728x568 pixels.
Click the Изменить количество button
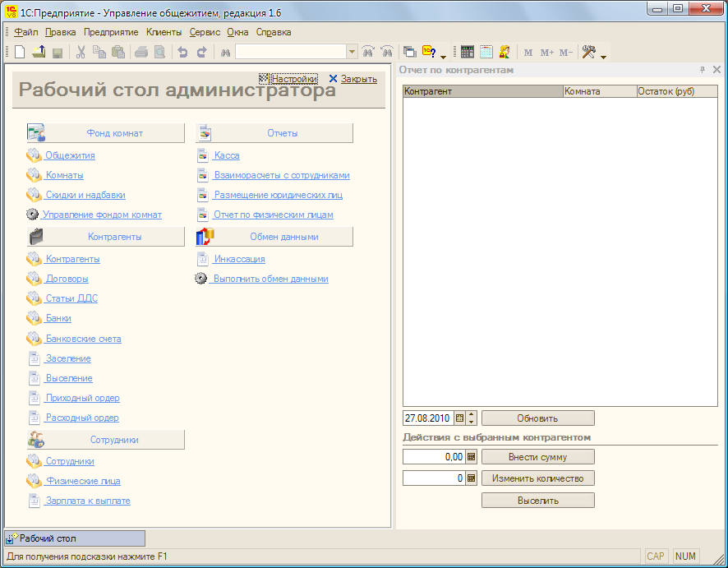coord(537,478)
